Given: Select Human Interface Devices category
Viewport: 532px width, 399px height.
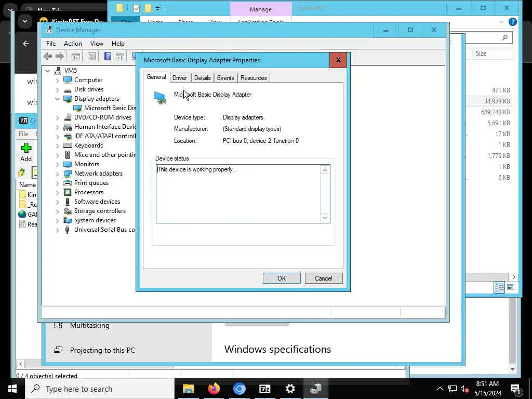Looking at the screenshot, I should (105, 127).
